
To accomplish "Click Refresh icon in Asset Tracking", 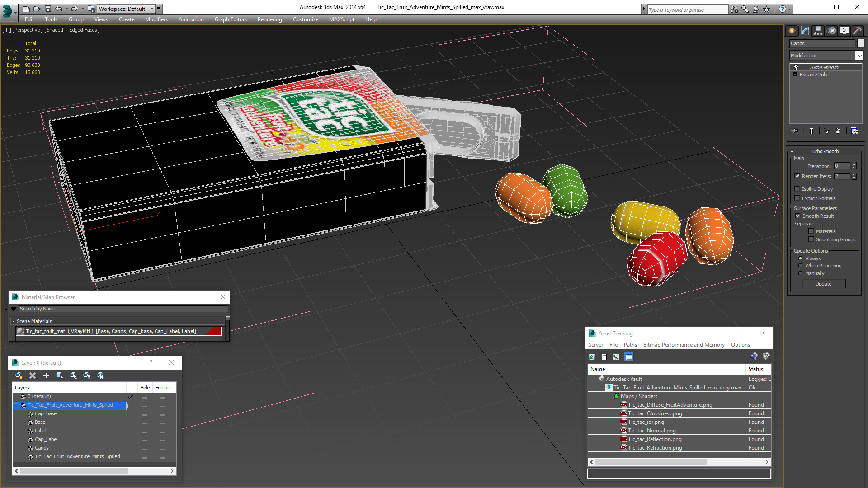I will coord(592,357).
